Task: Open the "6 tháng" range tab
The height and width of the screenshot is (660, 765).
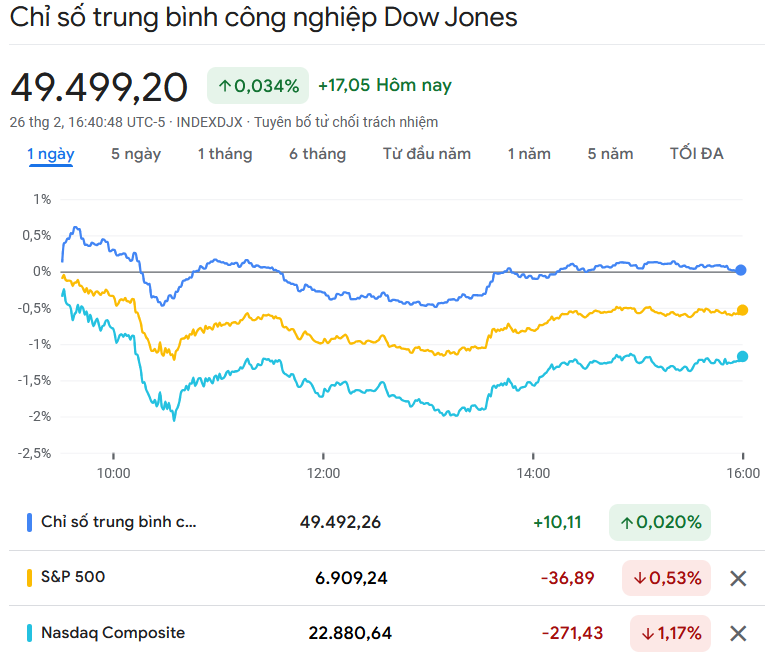Action: click(x=318, y=154)
